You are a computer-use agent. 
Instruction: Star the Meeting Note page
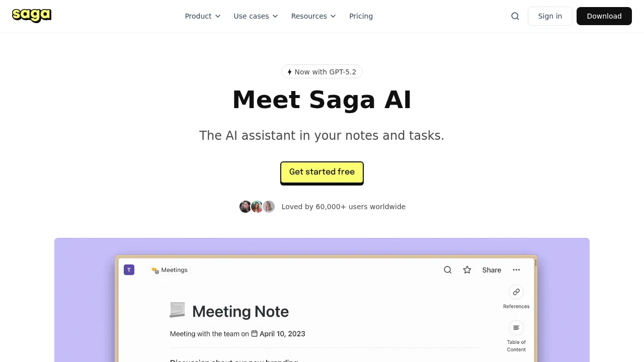[467, 270]
